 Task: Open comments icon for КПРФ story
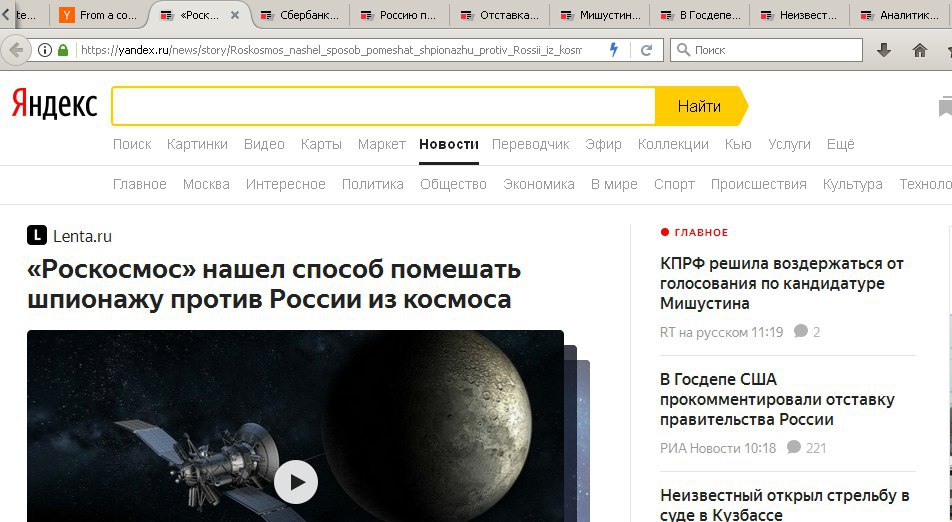[x=801, y=331]
